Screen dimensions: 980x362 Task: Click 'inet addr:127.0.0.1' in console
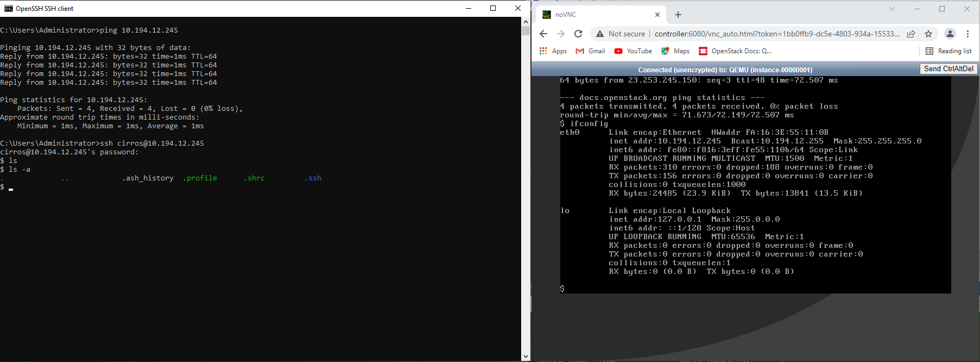click(655, 220)
